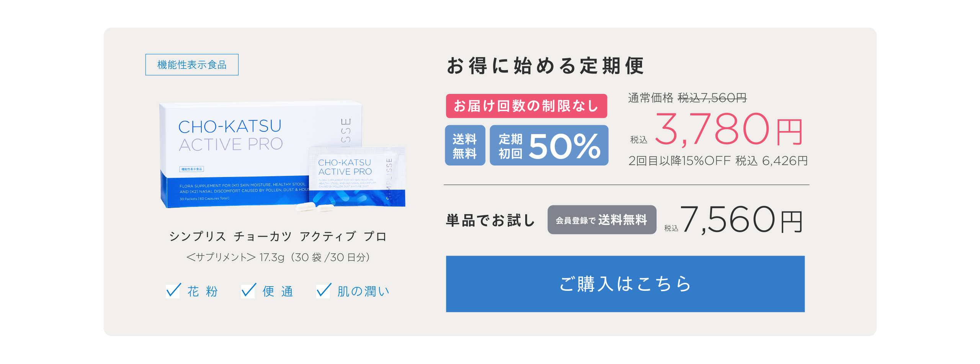Click the 送料無料 blue badge
This screenshot has width=980, height=364.
(x=465, y=146)
